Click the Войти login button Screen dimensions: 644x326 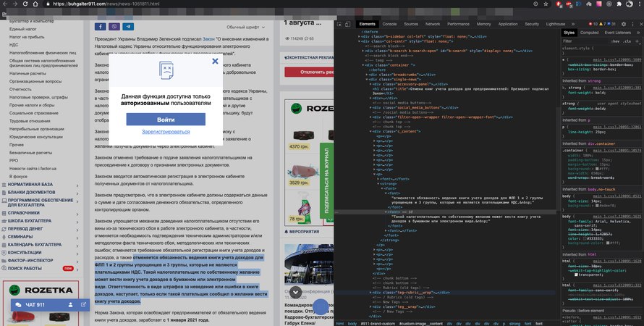pyautogui.click(x=166, y=120)
